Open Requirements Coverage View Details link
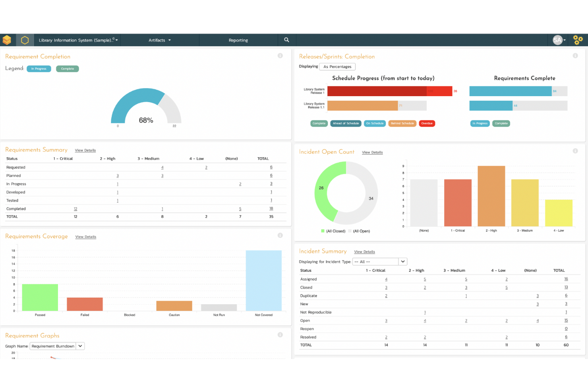This screenshot has height=392, width=588. coord(86,237)
